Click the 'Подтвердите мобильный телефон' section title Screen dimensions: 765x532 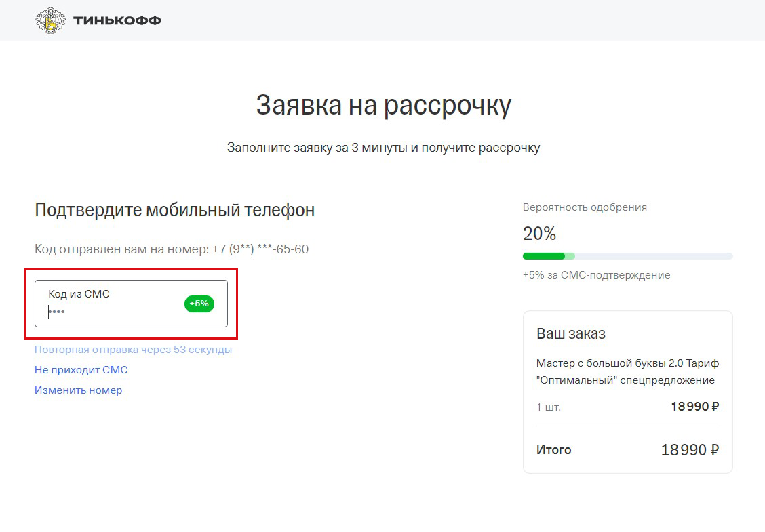tap(174, 209)
